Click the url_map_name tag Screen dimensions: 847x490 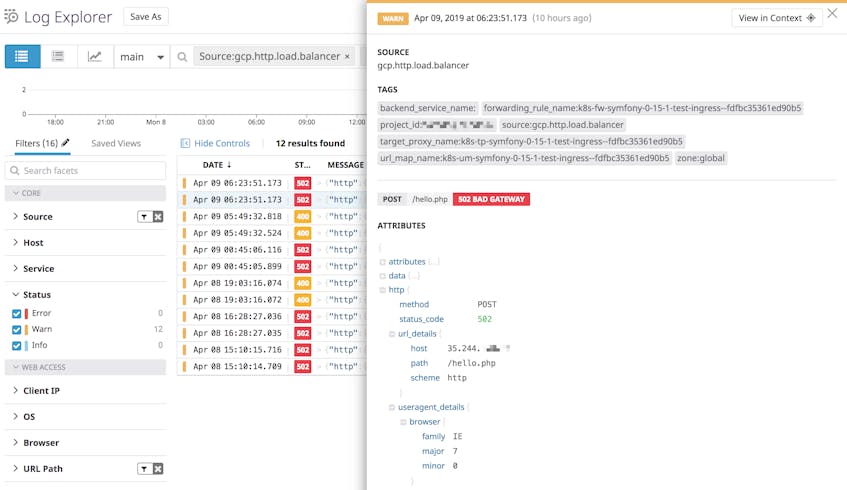[x=525, y=158]
